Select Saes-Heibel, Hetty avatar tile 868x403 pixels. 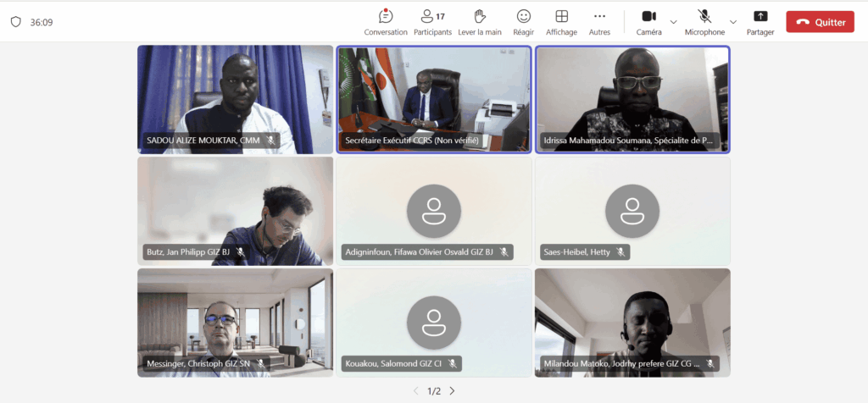click(x=632, y=211)
